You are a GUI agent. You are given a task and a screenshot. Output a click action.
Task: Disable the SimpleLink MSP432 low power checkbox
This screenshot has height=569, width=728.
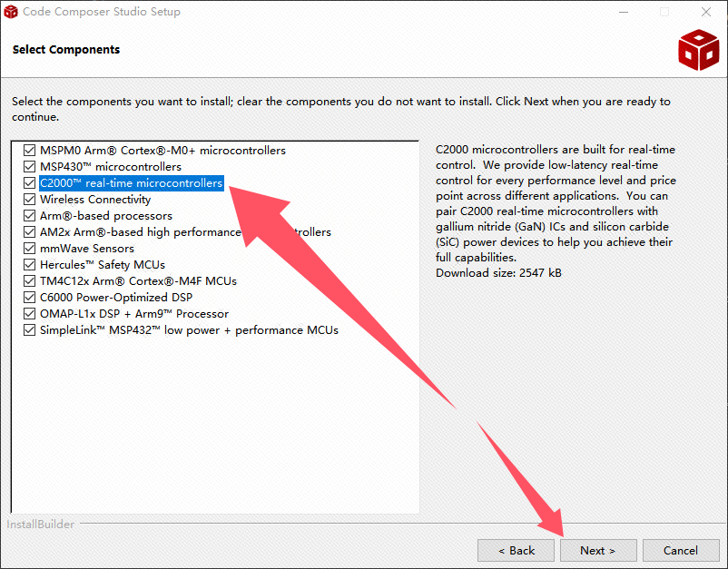click(29, 330)
